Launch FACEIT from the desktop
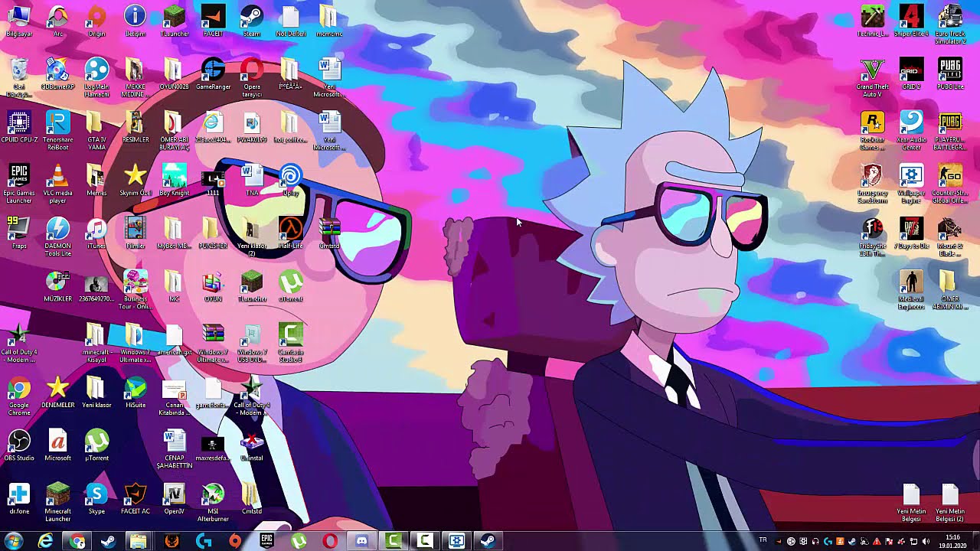Screen dimensions: 980x551 (x=213, y=21)
